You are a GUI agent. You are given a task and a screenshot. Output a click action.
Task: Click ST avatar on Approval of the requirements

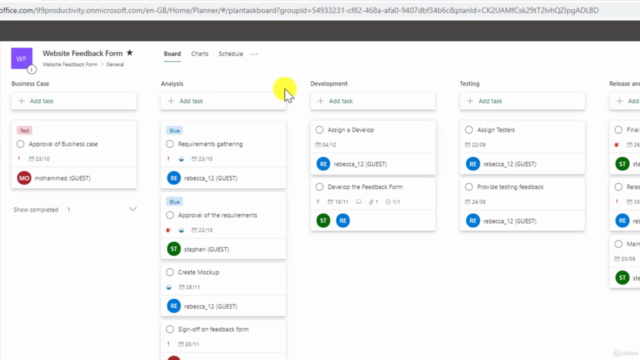[x=174, y=249]
